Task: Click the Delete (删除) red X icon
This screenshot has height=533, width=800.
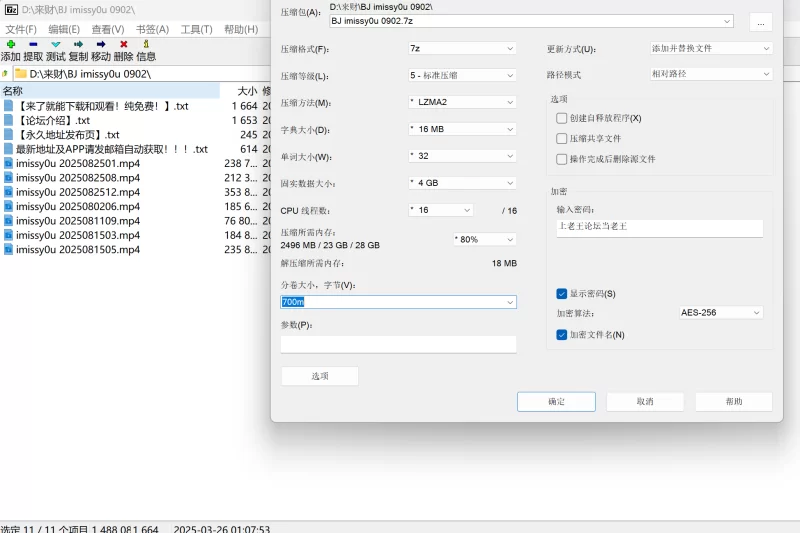Action: pos(123,44)
